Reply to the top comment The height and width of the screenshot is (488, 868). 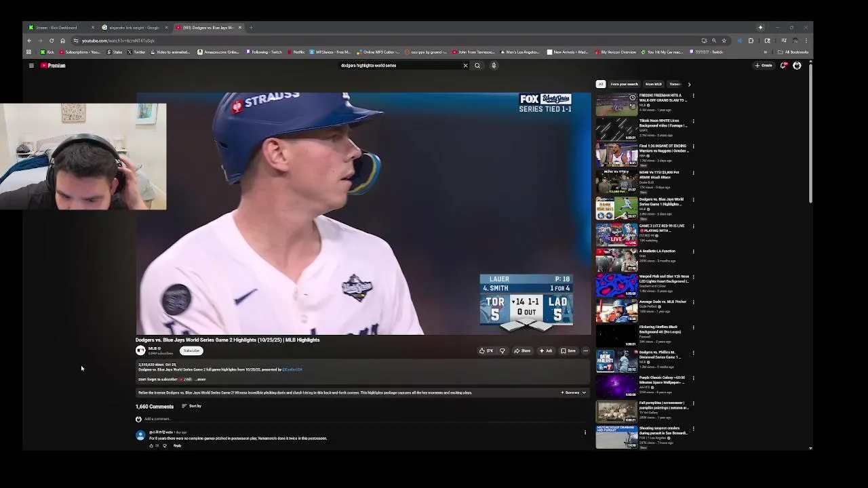[x=177, y=446]
